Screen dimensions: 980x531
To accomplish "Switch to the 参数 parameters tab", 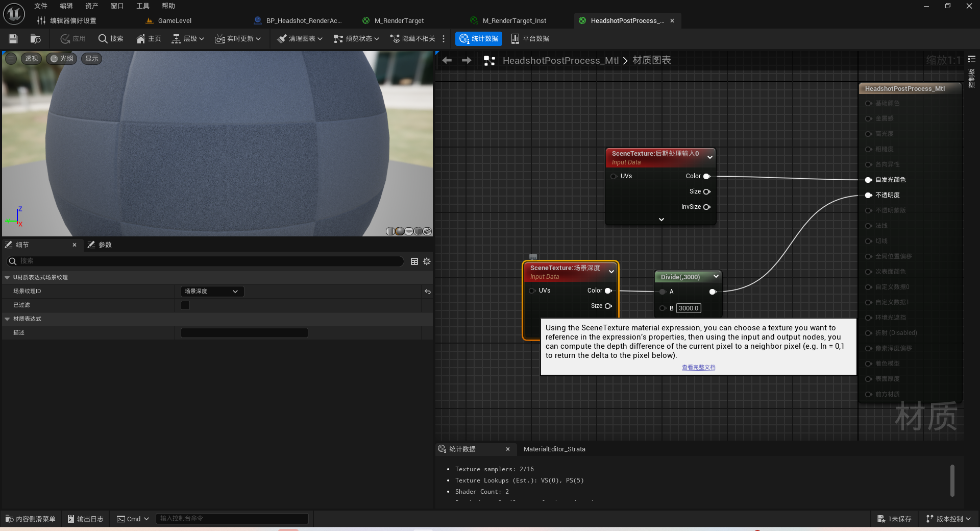I will [x=100, y=245].
